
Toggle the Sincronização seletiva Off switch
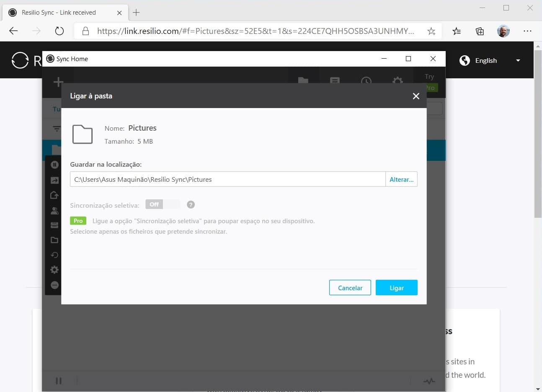163,204
